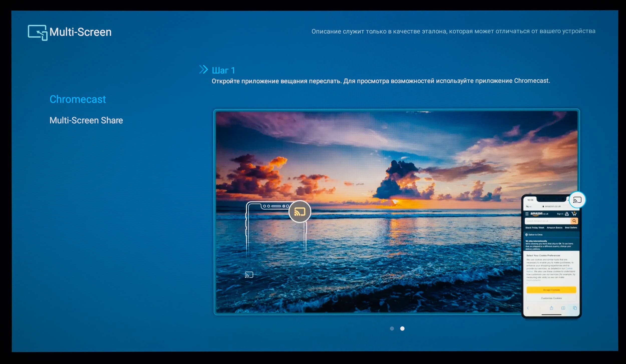
Task: Open Multi-Screen Share menu item
Action: [86, 120]
